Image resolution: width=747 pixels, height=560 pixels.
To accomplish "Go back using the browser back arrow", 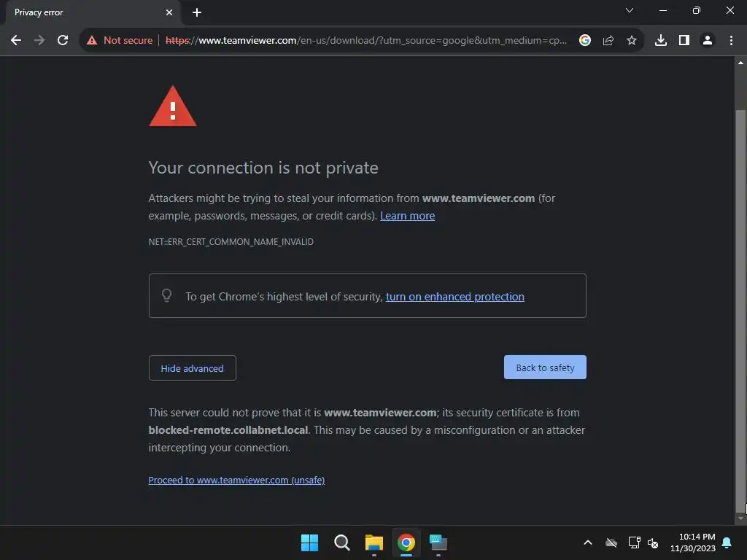I will (x=16, y=41).
